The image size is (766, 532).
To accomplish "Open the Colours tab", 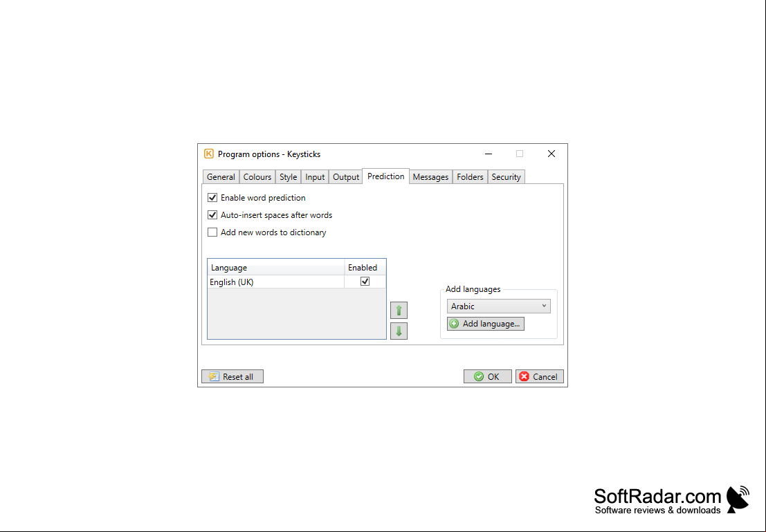I will point(257,177).
